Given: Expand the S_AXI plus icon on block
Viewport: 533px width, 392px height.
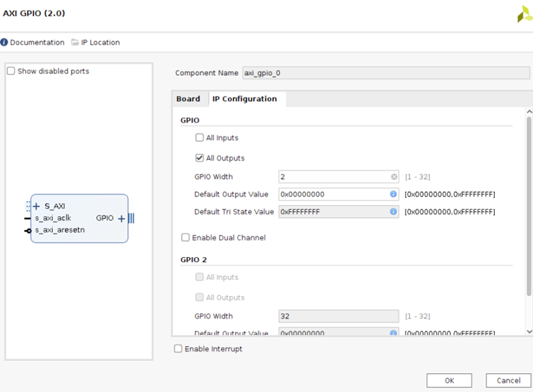Looking at the screenshot, I should [x=37, y=206].
